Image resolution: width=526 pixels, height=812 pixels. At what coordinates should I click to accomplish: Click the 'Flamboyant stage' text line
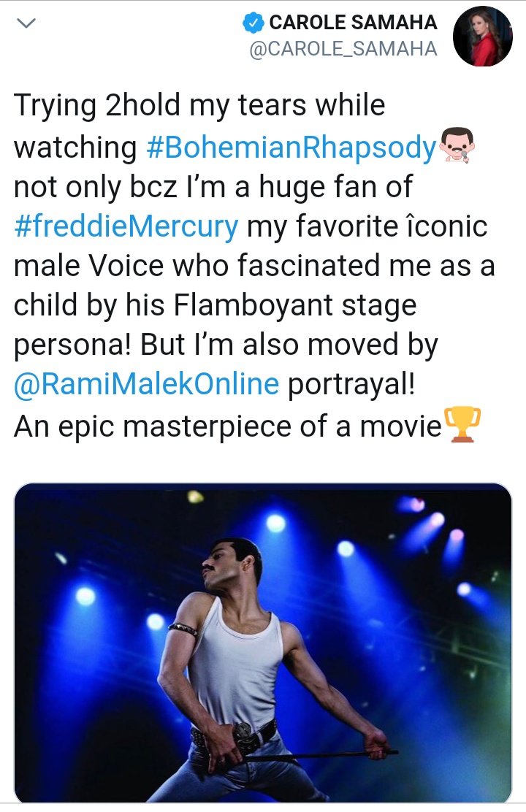(x=215, y=304)
